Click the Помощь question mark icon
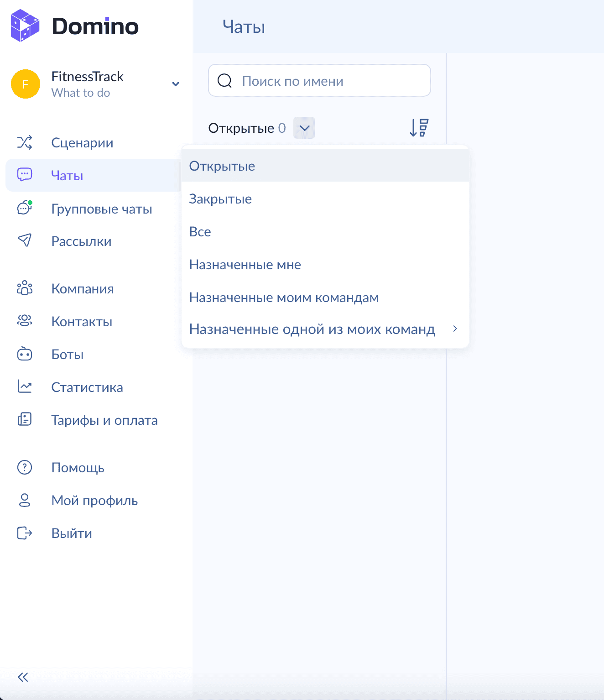Viewport: 604px width, 700px height. 25,467
